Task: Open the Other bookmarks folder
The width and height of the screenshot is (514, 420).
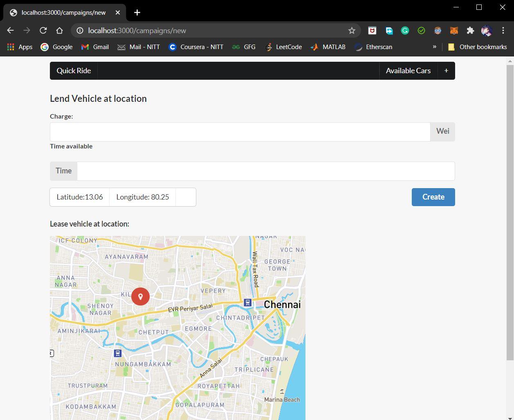Action: click(x=477, y=47)
